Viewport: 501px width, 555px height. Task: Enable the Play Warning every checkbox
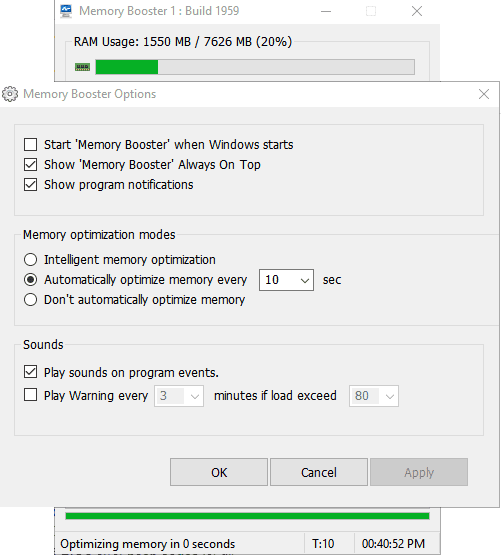click(30, 395)
